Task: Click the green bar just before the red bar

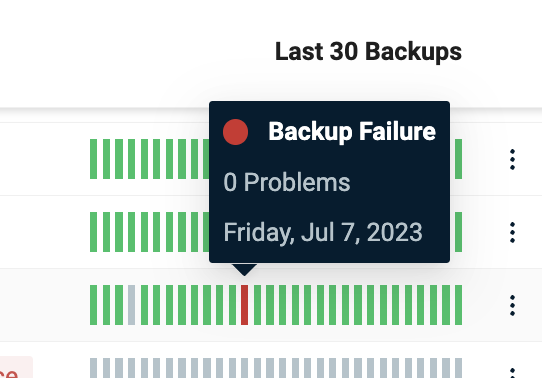Action: pos(232,305)
